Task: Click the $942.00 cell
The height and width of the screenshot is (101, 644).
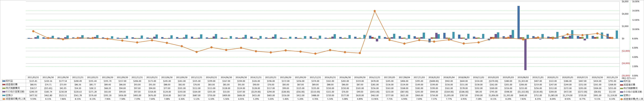Action: click(x=449, y=81)
